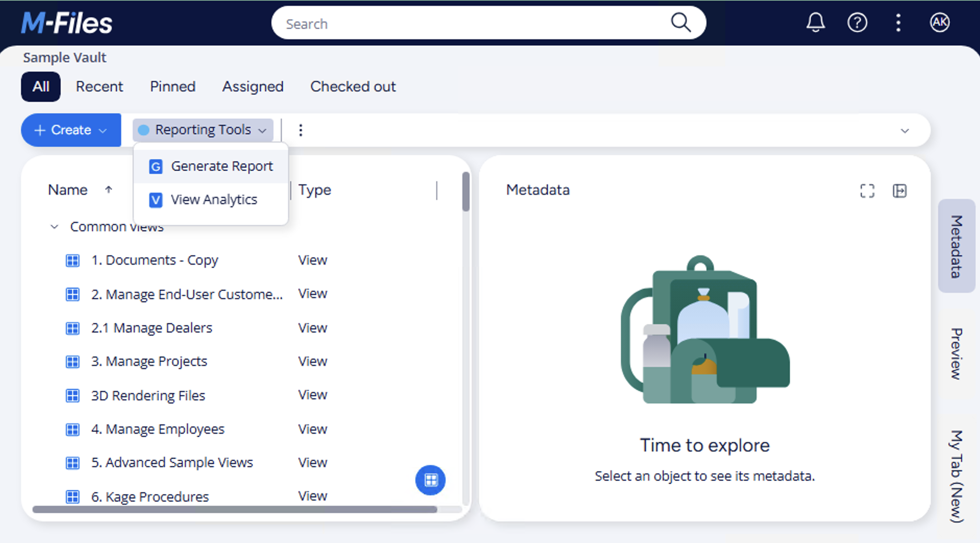Click the horizontal scrollbar in the listing
980x543 pixels.
pos(235,510)
